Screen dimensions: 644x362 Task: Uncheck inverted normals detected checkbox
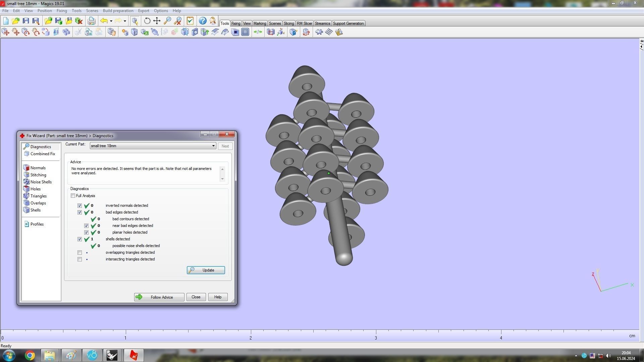coord(79,205)
